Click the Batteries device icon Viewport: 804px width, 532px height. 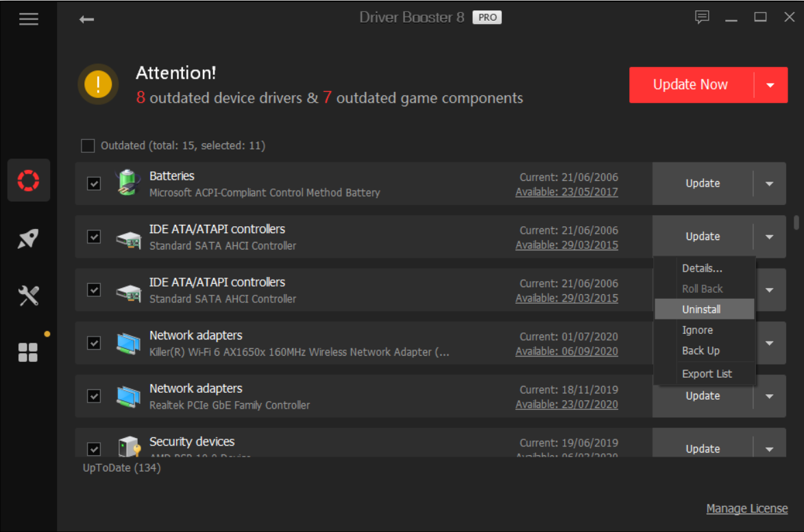click(x=127, y=183)
